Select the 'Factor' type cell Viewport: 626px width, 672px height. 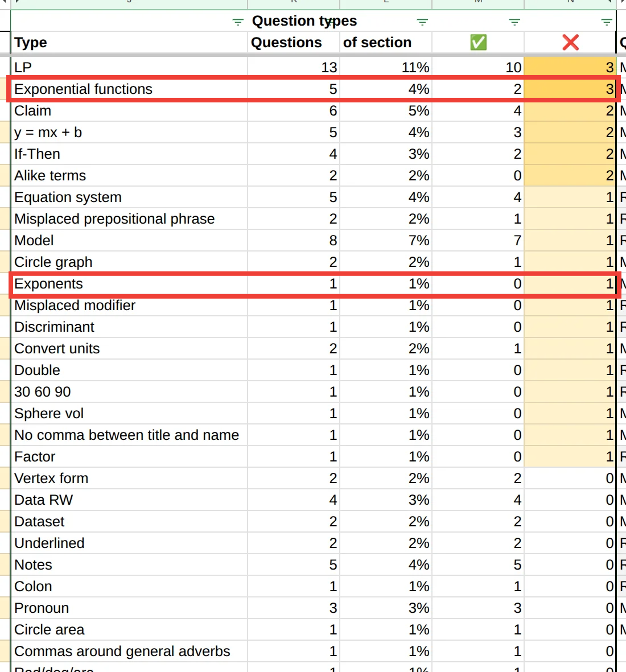click(x=129, y=456)
